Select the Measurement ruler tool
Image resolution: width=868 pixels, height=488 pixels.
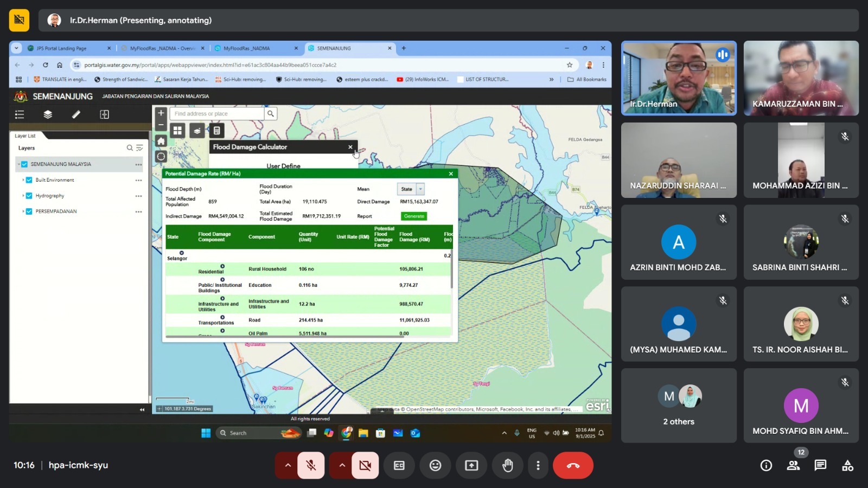pyautogui.click(x=76, y=114)
